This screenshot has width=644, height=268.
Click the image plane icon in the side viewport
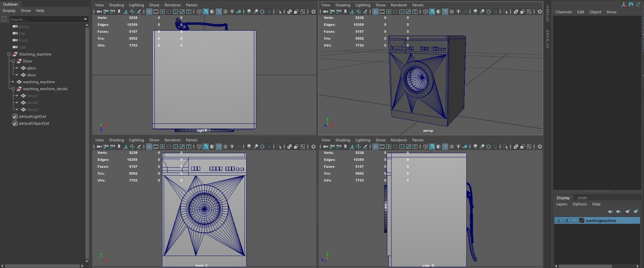point(352,147)
